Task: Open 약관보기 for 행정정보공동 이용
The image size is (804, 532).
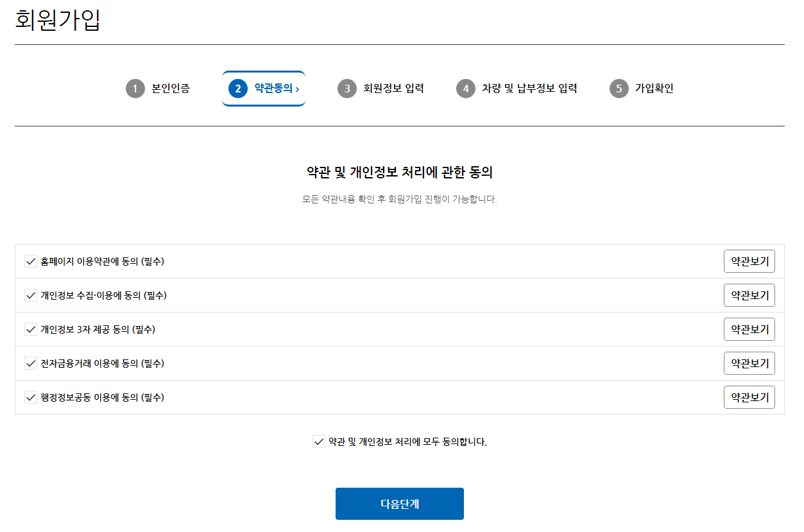Action: tap(749, 397)
